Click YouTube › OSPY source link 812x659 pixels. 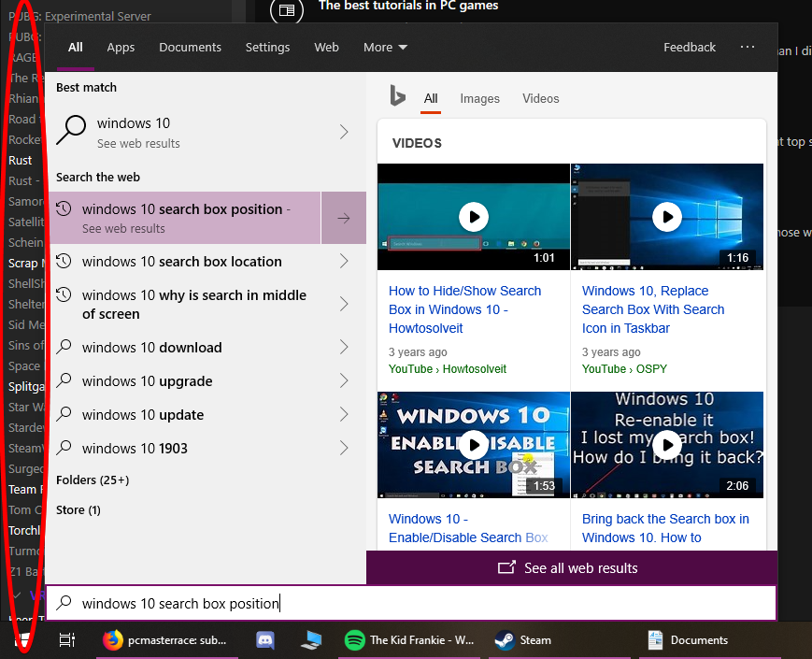pyautogui.click(x=624, y=369)
